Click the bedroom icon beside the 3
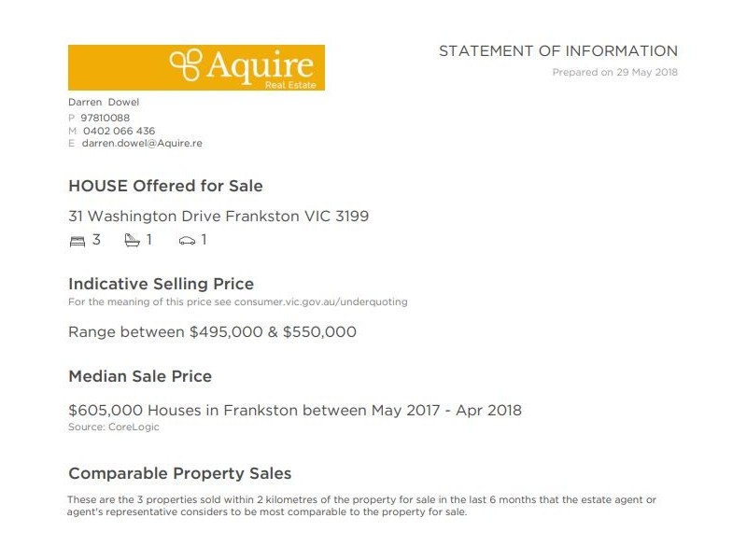 pyautogui.click(x=77, y=241)
